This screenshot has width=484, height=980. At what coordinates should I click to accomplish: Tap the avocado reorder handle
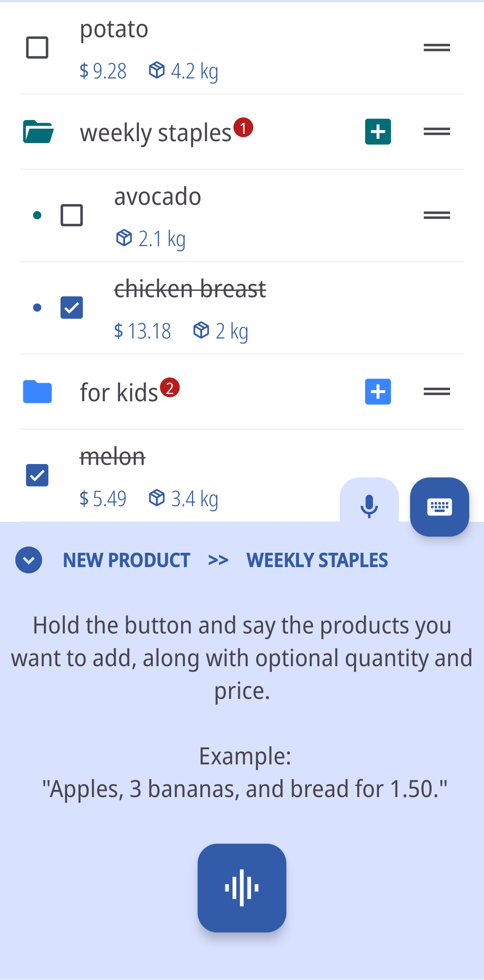click(x=436, y=215)
